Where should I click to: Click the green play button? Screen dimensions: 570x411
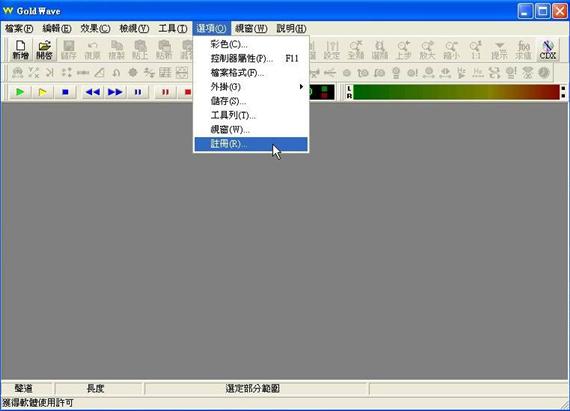click(20, 92)
